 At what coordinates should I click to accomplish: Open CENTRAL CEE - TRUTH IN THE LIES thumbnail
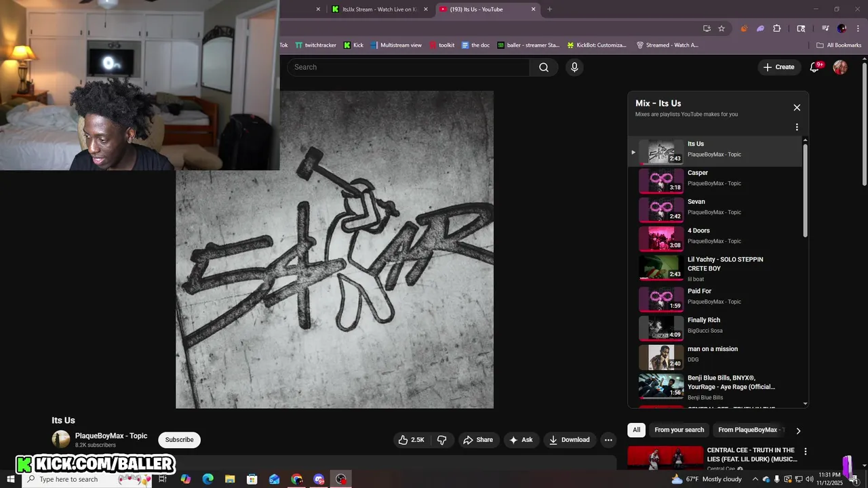[666, 458]
